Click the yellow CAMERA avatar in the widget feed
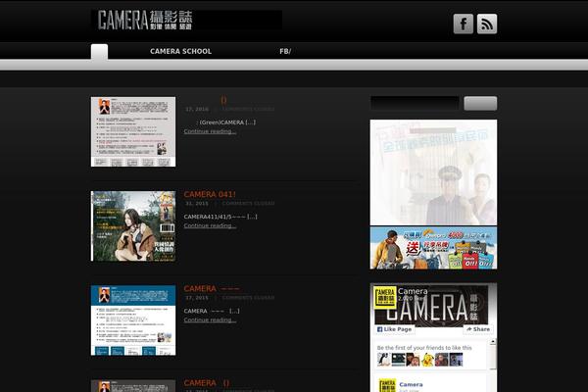 387,385
